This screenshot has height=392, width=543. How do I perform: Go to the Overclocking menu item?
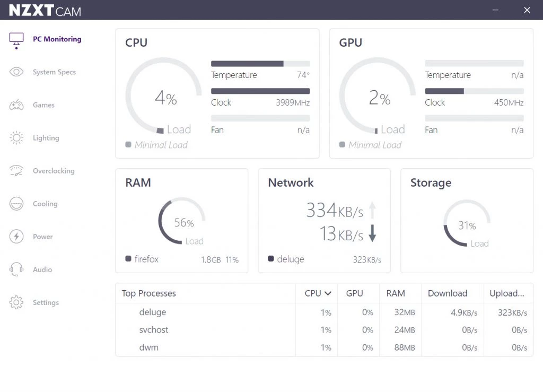click(x=54, y=171)
